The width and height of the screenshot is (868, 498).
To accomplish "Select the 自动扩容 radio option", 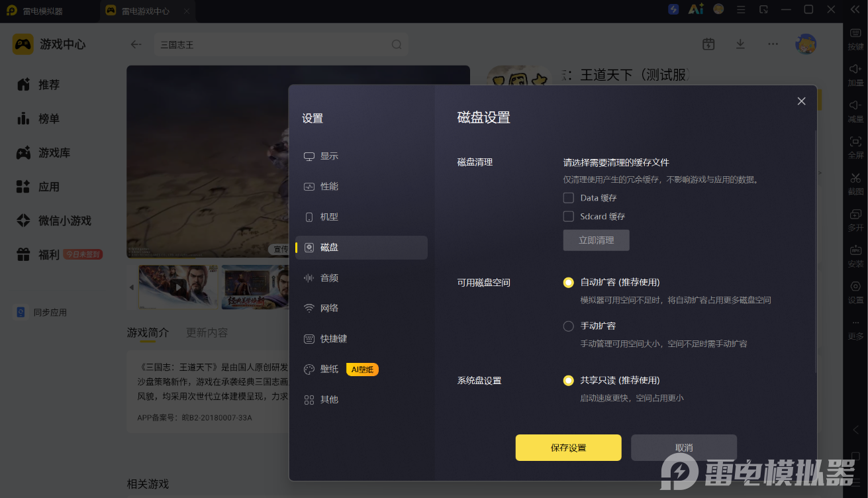I will point(568,283).
